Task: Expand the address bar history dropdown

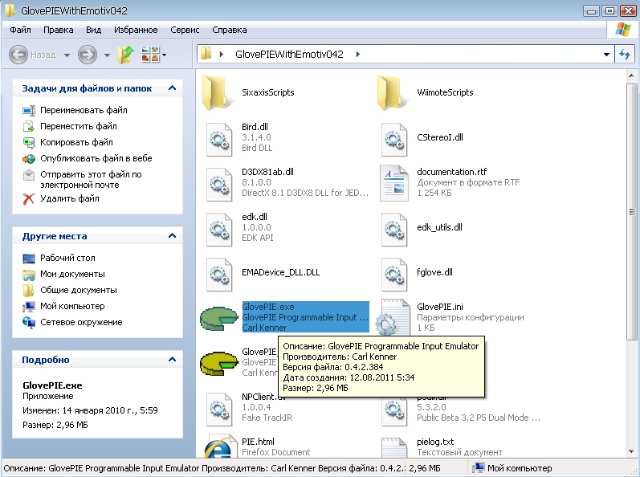Action: 607,54
